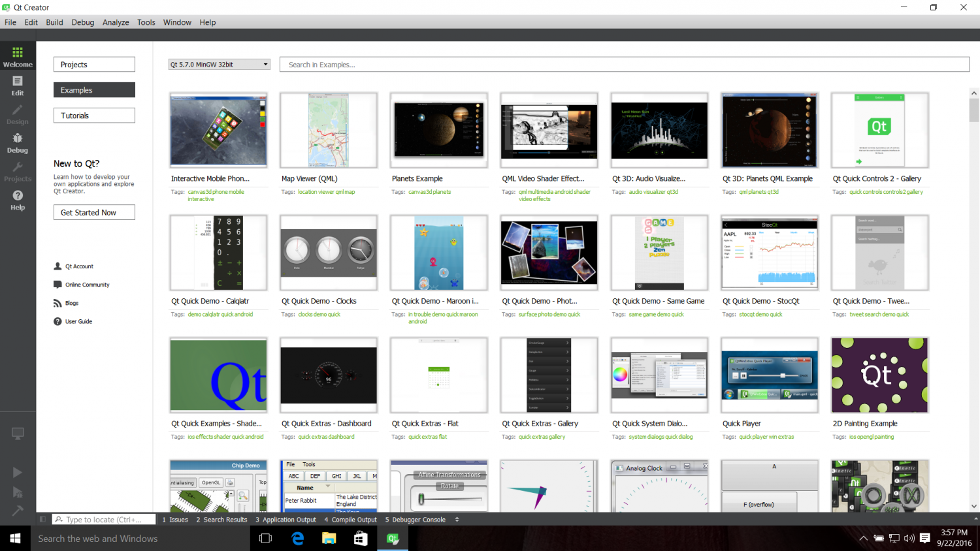
Task: Click the green Run button
Action: pos(18,472)
